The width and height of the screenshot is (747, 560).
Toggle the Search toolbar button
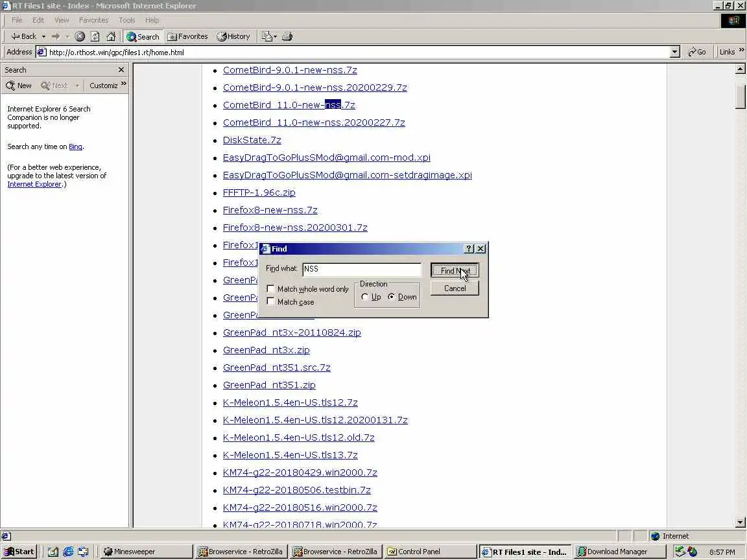tap(143, 36)
